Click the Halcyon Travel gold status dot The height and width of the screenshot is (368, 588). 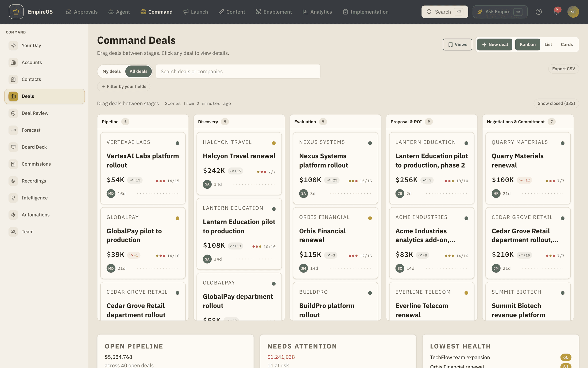click(274, 143)
